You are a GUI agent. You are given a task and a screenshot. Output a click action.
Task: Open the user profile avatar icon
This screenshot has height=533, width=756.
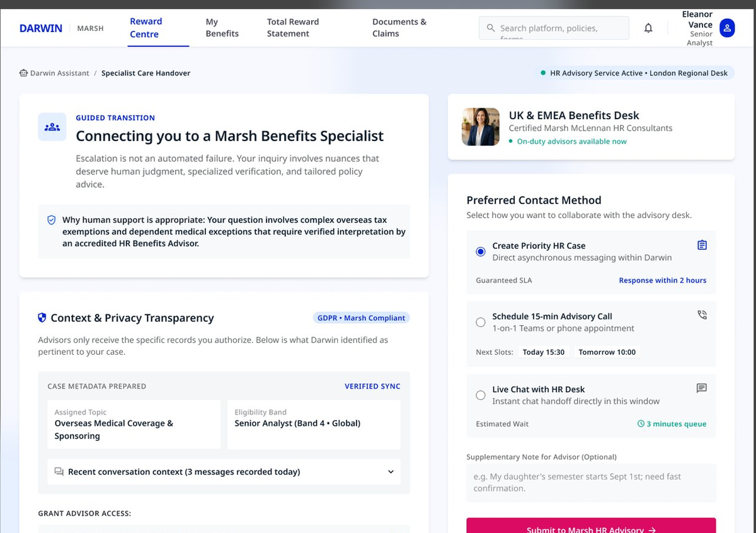(727, 28)
